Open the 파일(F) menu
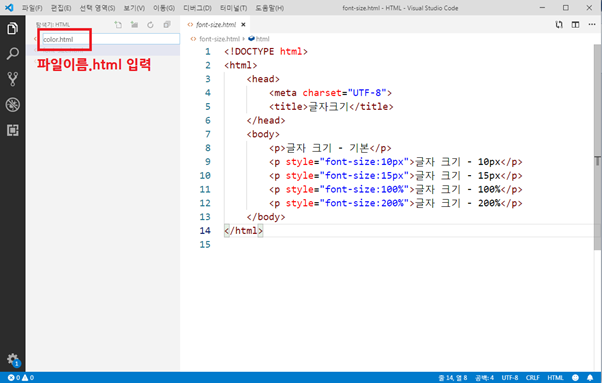Image resolution: width=602 pixels, height=383 pixels. click(x=32, y=8)
